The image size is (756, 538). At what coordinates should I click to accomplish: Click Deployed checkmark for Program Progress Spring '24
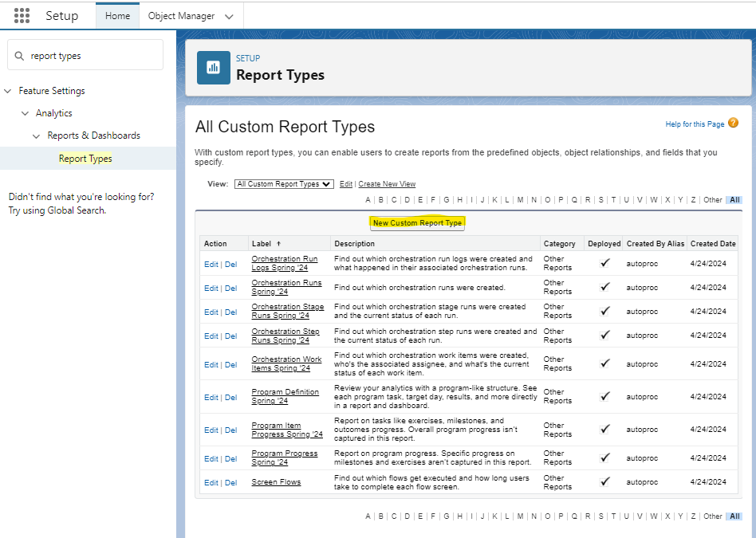pos(604,457)
